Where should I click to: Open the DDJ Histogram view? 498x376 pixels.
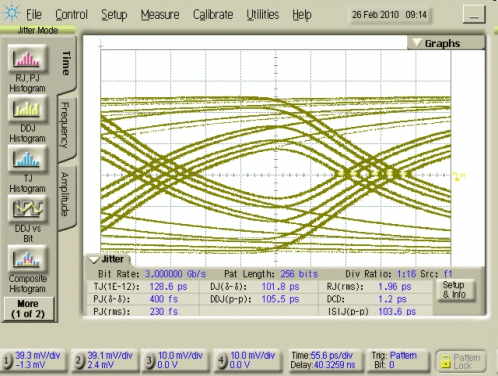(27, 109)
